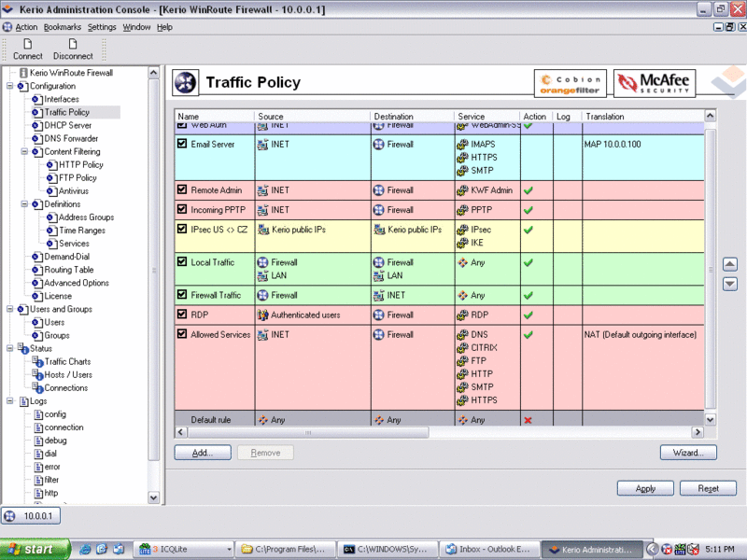
Task: Click the Authenticated users source icon
Action: pos(262,315)
